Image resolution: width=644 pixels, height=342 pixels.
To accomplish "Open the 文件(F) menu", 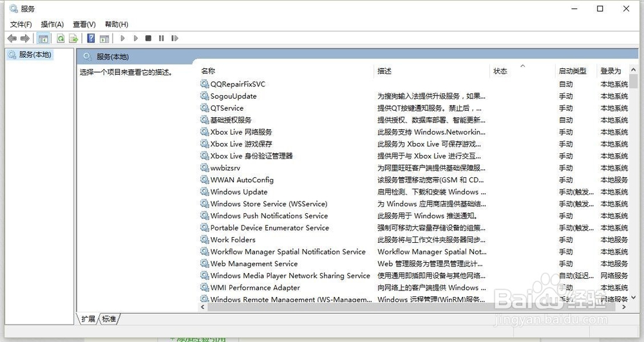I will [x=21, y=24].
